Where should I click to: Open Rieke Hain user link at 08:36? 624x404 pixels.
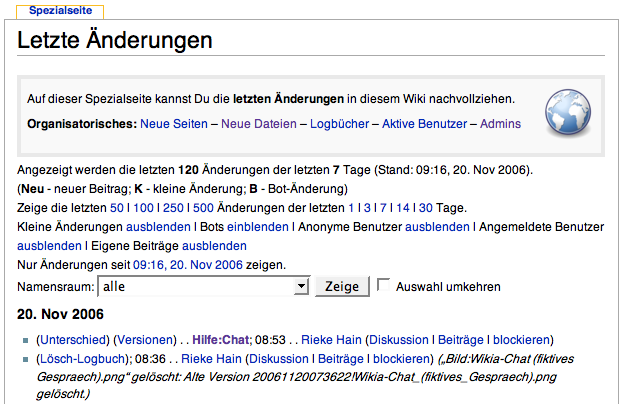(x=211, y=359)
